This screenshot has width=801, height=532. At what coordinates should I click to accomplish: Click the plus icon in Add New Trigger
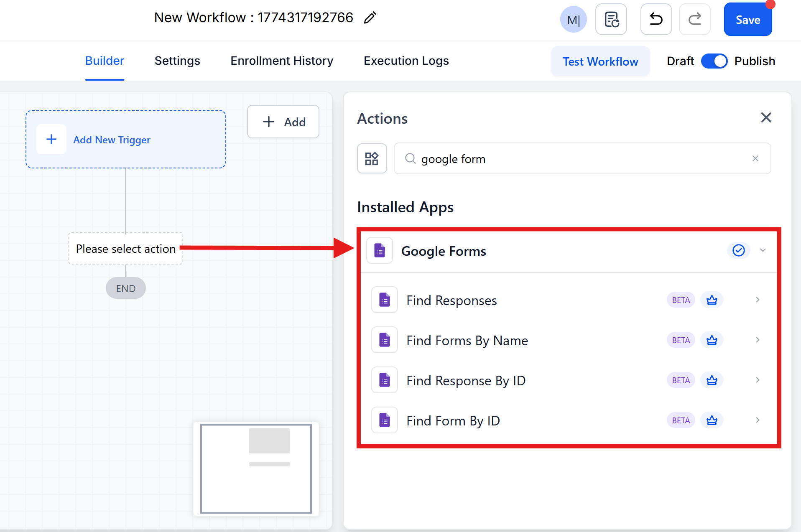pyautogui.click(x=51, y=139)
